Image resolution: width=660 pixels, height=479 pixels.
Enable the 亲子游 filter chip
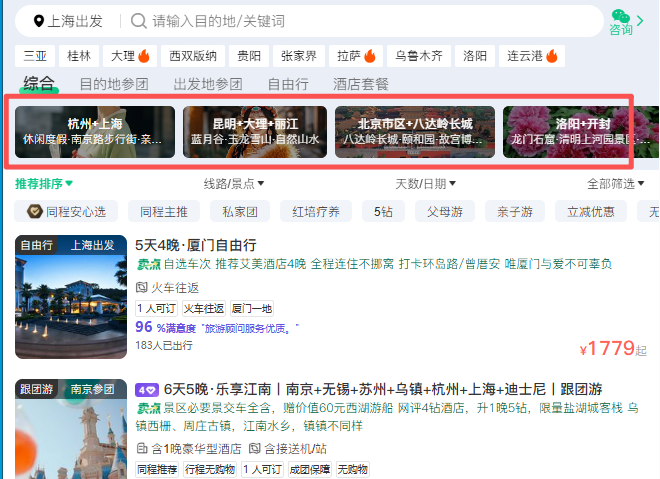(x=515, y=211)
